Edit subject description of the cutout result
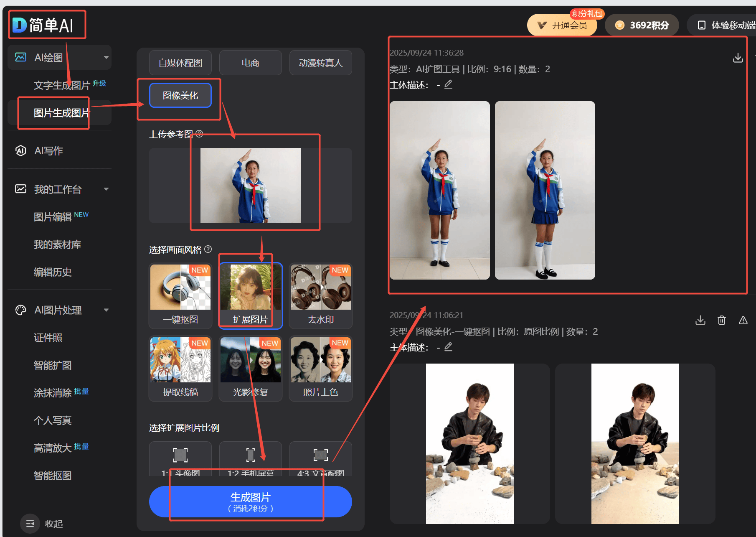Screen dimensions: 756x537 coord(448,347)
